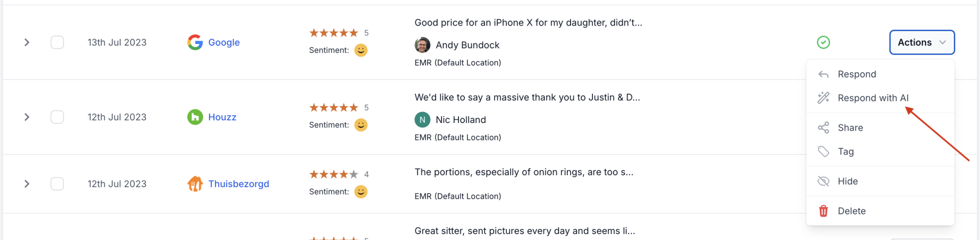980x240 pixels.
Task: Click Nic Holland's avatar icon
Action: tap(422, 120)
